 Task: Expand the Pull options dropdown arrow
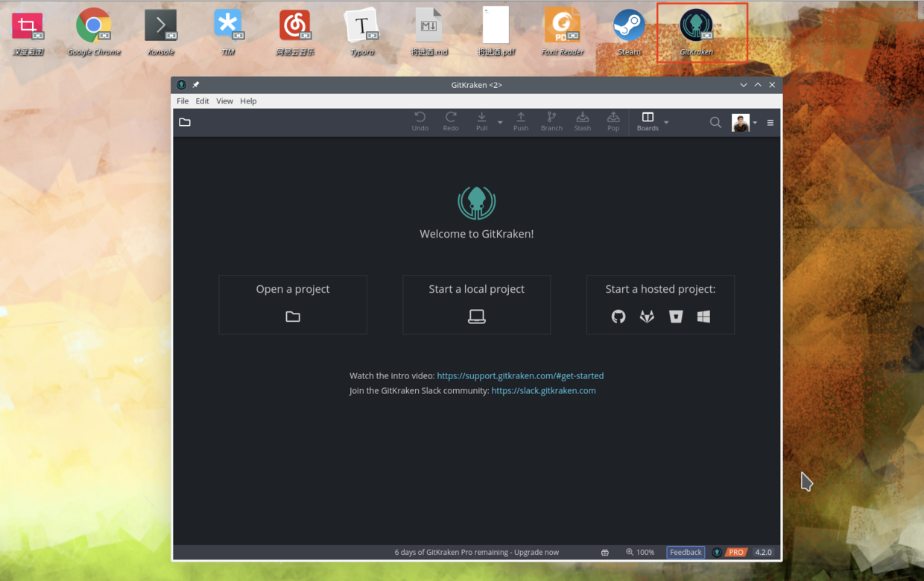click(500, 122)
